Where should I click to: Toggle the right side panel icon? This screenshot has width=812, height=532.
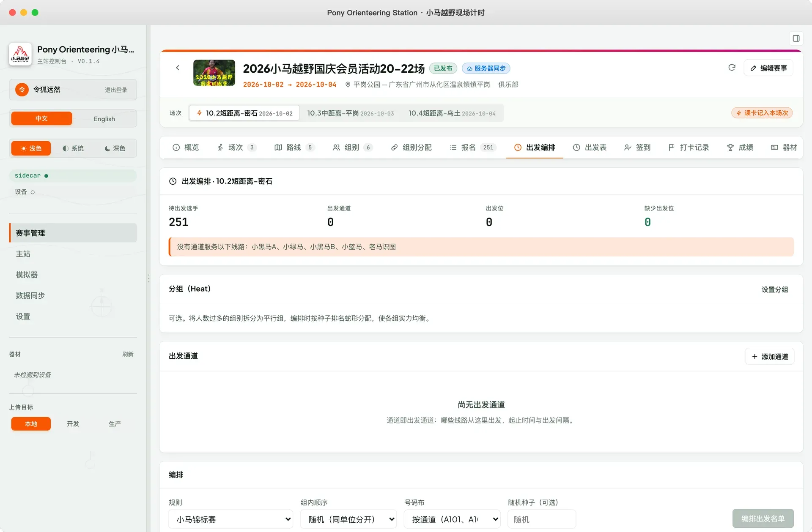[796, 38]
